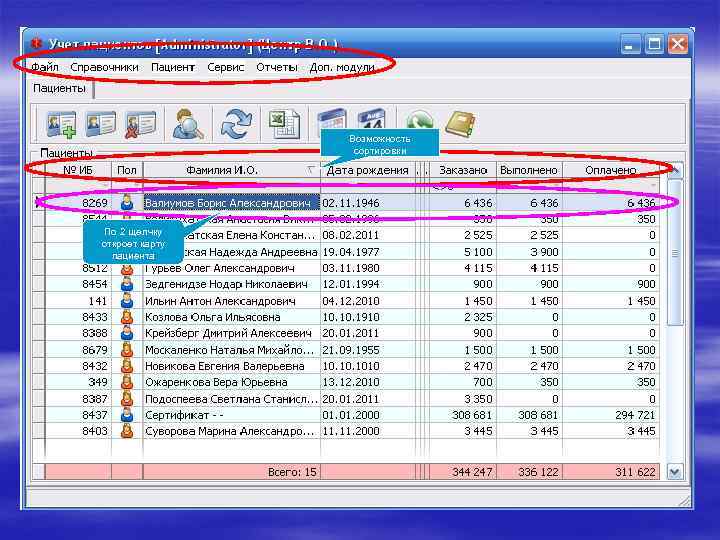Sort by the Фамилия И.О. column header
This screenshot has width=720, height=540.
[231, 170]
